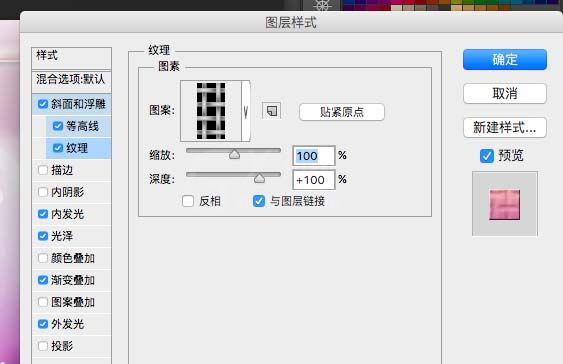The image size is (563, 364).
Task: Toggle 与图层链接 link with layer checkbox
Action: (259, 201)
